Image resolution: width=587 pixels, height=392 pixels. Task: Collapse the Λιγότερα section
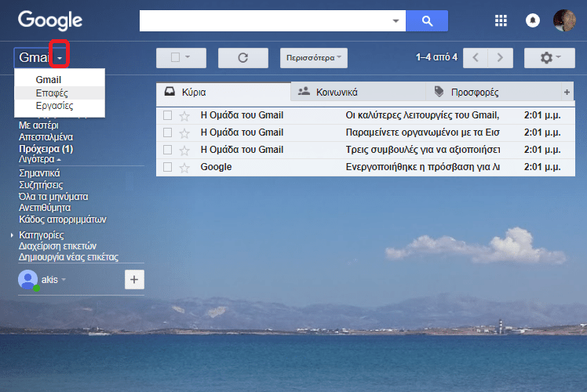click(x=40, y=159)
